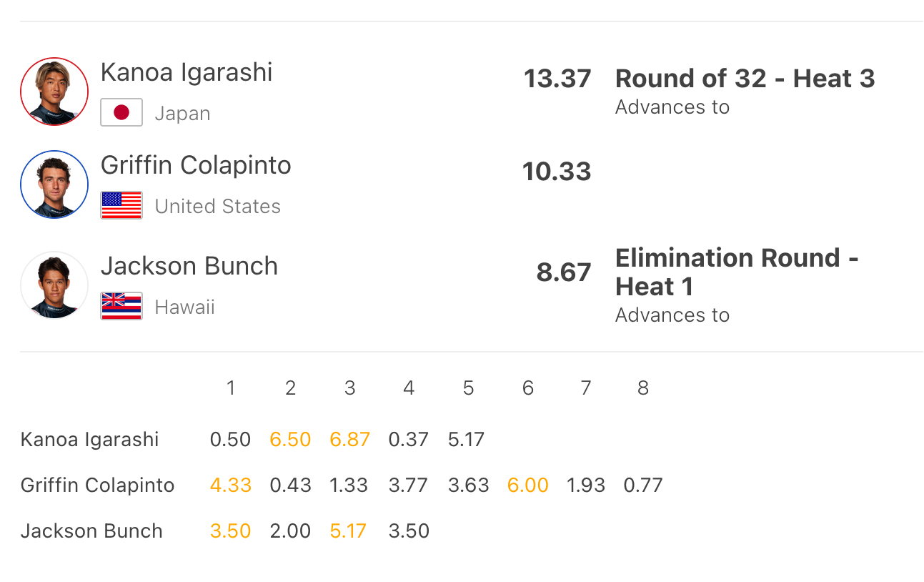Select Kanoa Igarashi's 6.87 wave score
The width and height of the screenshot is (924, 582).
coord(350,439)
